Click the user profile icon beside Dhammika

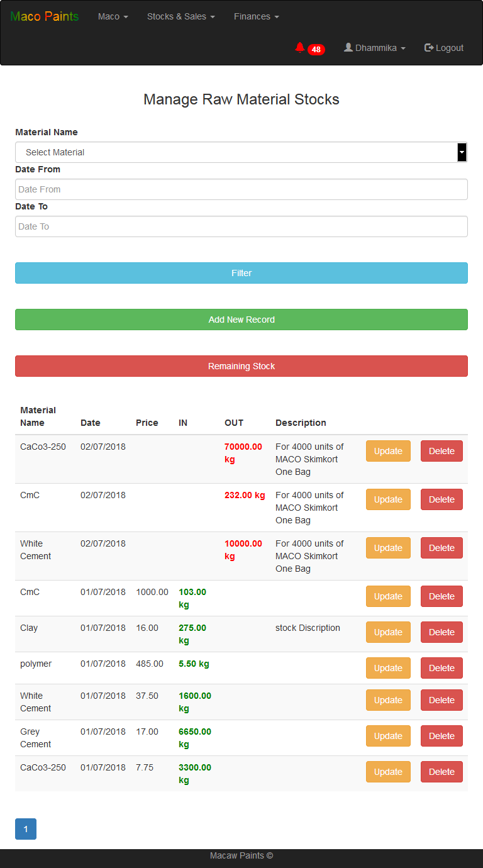coord(348,47)
